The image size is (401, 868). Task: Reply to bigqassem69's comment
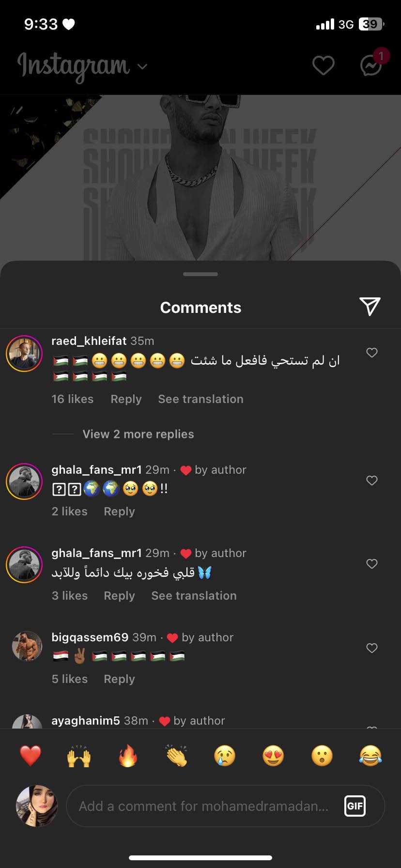point(119,679)
